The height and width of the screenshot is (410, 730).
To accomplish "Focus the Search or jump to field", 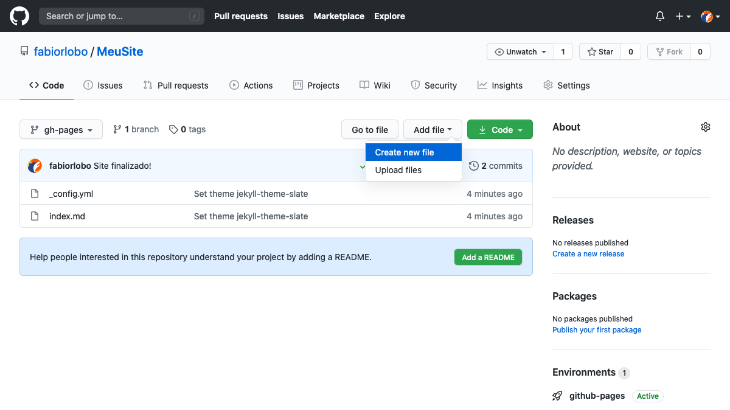I will pos(122,16).
